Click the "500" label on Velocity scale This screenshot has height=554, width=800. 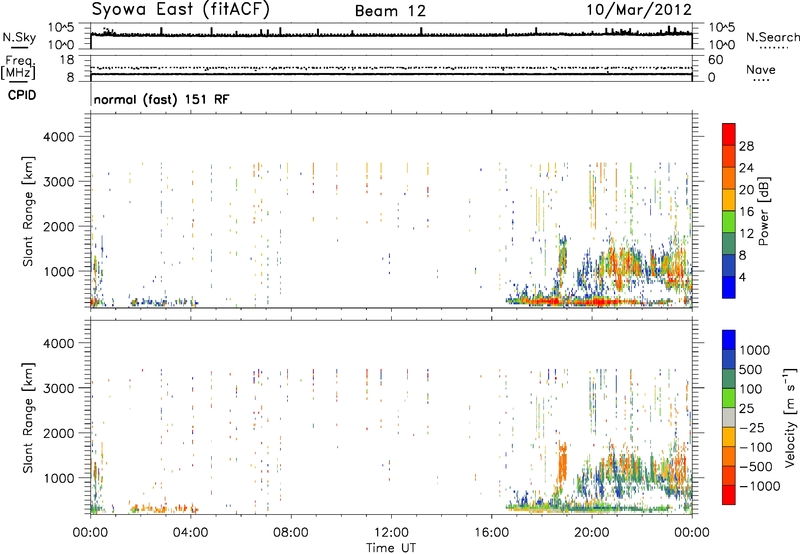[x=751, y=369]
